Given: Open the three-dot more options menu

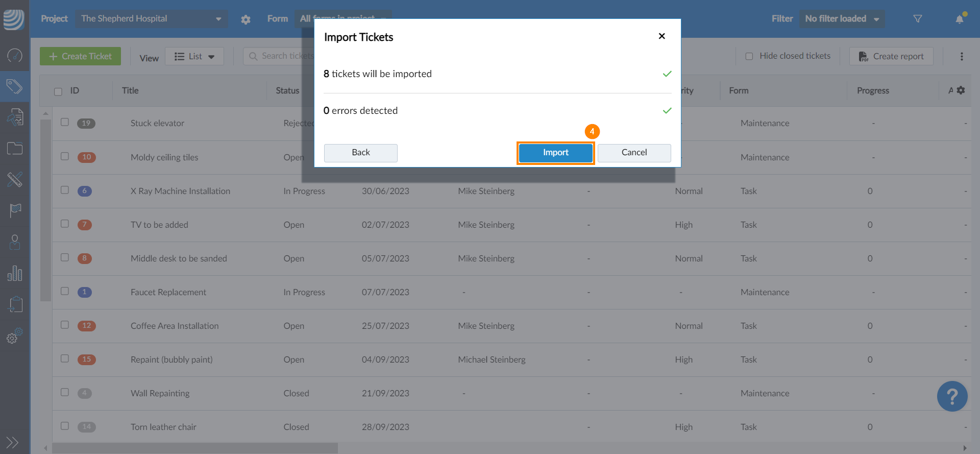Looking at the screenshot, I should pyautogui.click(x=962, y=56).
